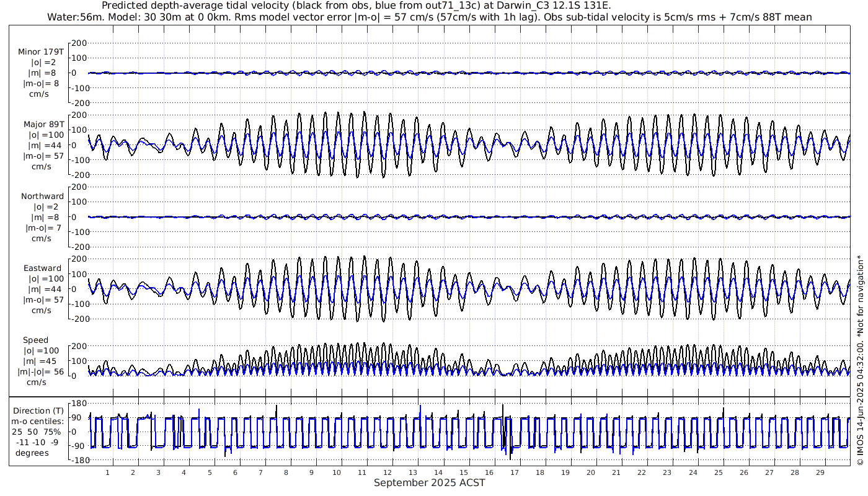Click the 180 tick on Direction axis
Viewport: 868px width, 496px height.
click(x=77, y=403)
